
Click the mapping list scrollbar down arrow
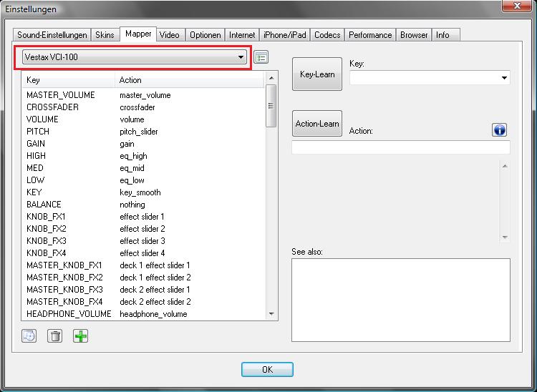click(x=271, y=314)
